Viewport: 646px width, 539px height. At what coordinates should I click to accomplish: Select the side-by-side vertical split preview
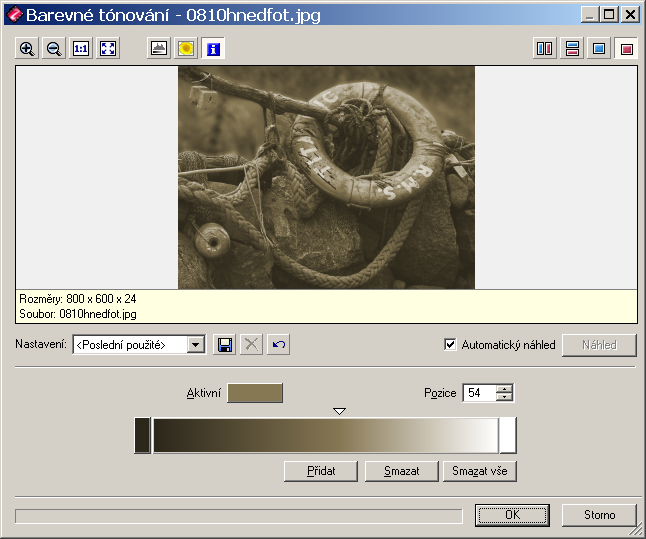(x=545, y=48)
